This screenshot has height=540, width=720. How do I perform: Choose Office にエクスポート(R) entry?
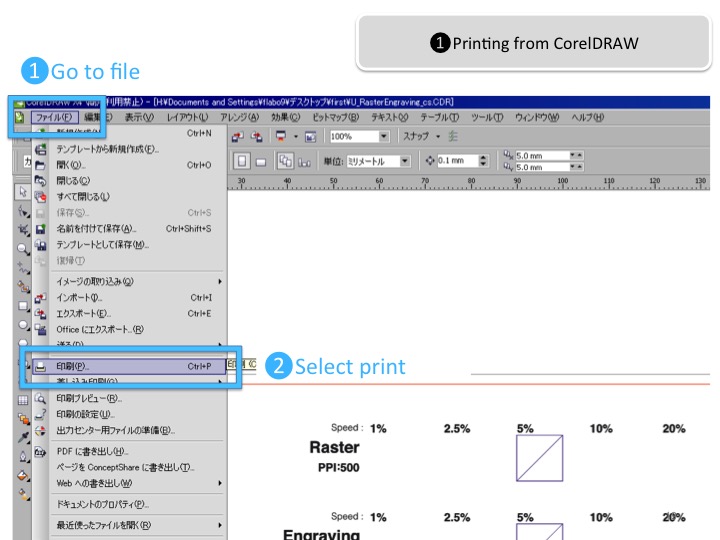(129, 329)
